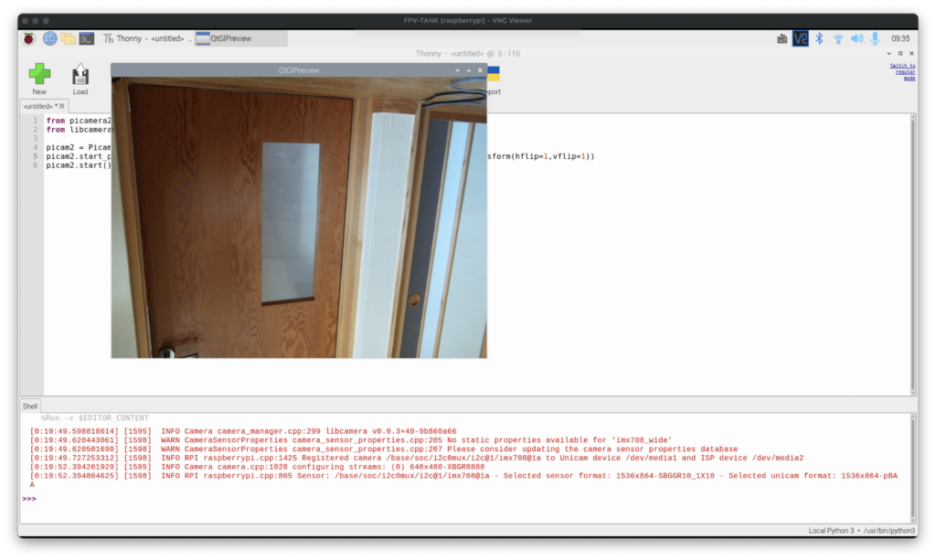This screenshot has width=936, height=560.
Task: Click the clock showing 09:35
Action: (900, 38)
